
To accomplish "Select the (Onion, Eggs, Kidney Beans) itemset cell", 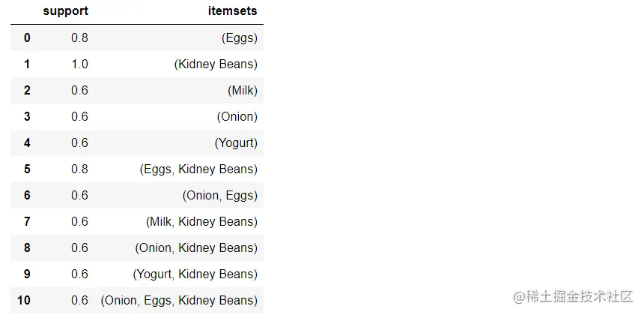I will tap(179, 300).
